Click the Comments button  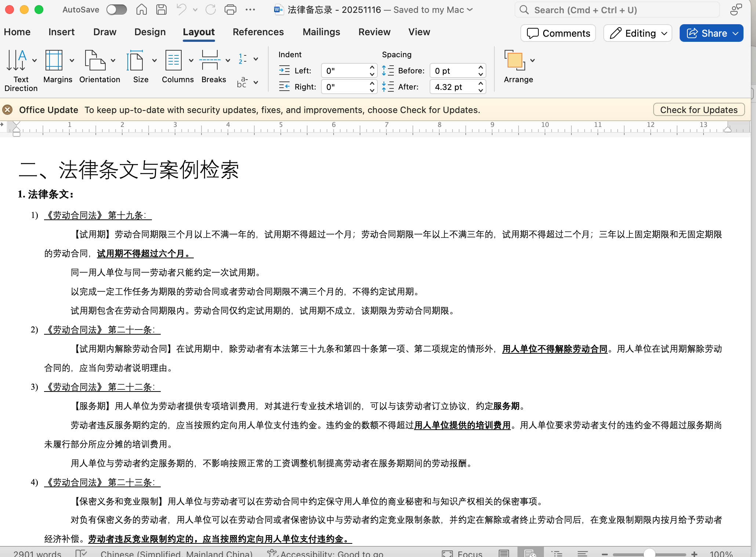pos(558,33)
